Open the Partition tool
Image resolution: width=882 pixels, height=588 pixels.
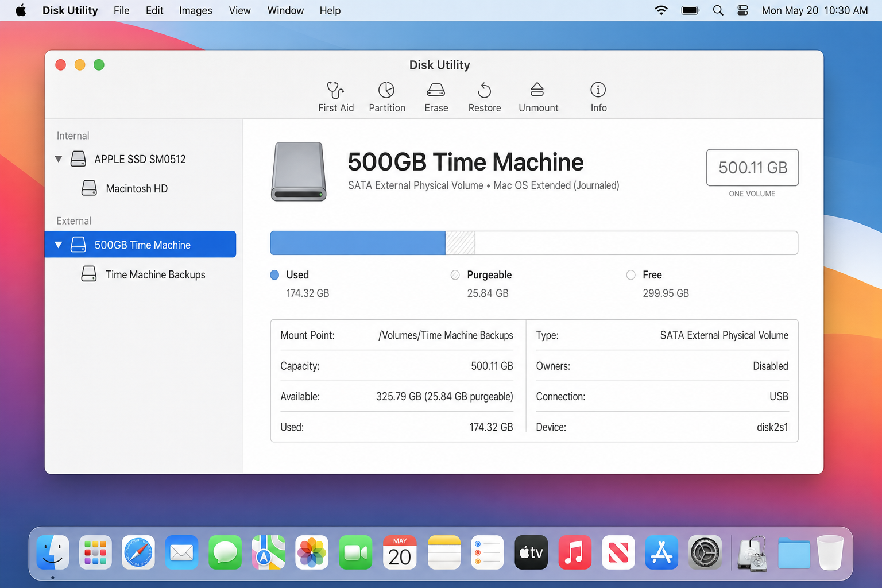pyautogui.click(x=387, y=97)
